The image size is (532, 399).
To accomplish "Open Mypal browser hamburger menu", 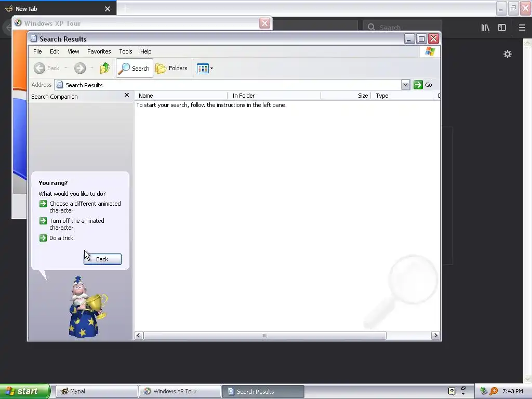I will [x=522, y=28].
